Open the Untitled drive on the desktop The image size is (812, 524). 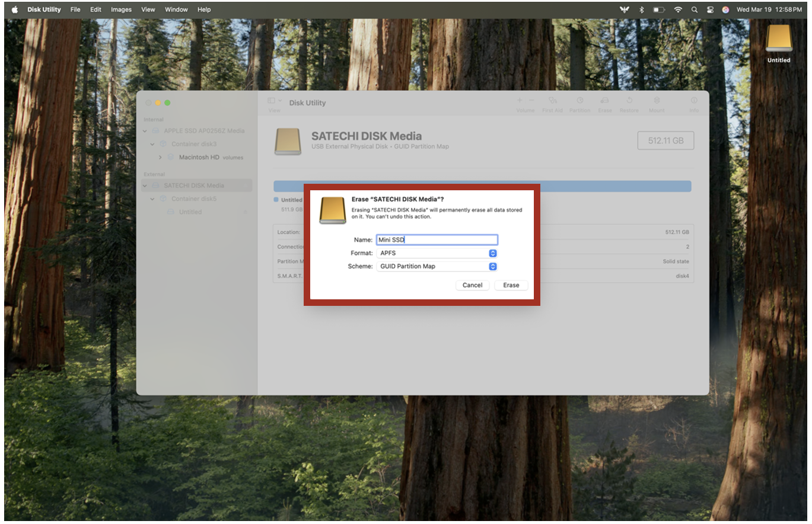click(x=778, y=40)
